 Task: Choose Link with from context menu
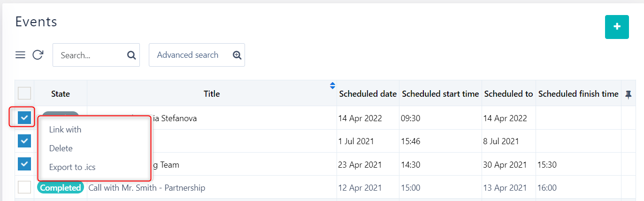tap(65, 130)
